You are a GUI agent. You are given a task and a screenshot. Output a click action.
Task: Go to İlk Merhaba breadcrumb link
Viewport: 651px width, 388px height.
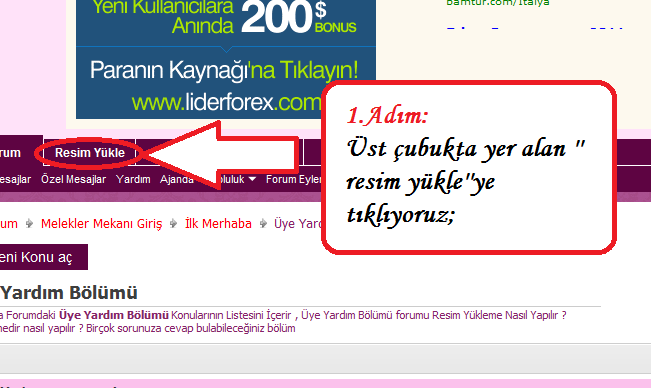[218, 224]
